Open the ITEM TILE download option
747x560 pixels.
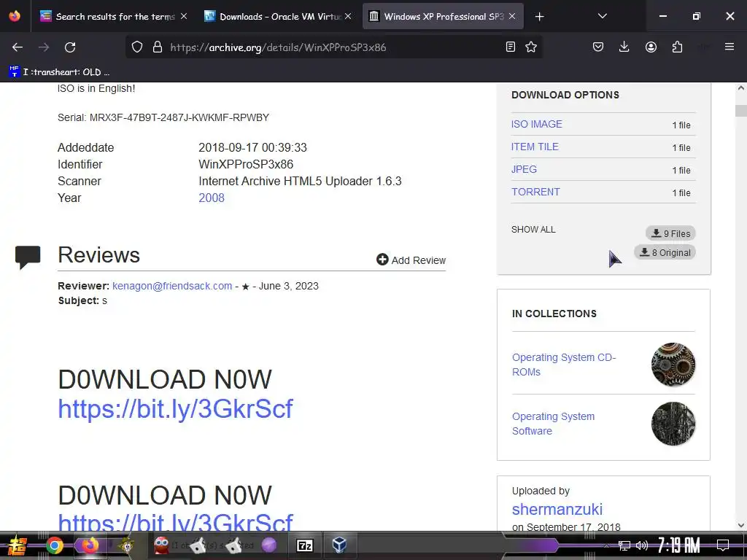tap(535, 147)
